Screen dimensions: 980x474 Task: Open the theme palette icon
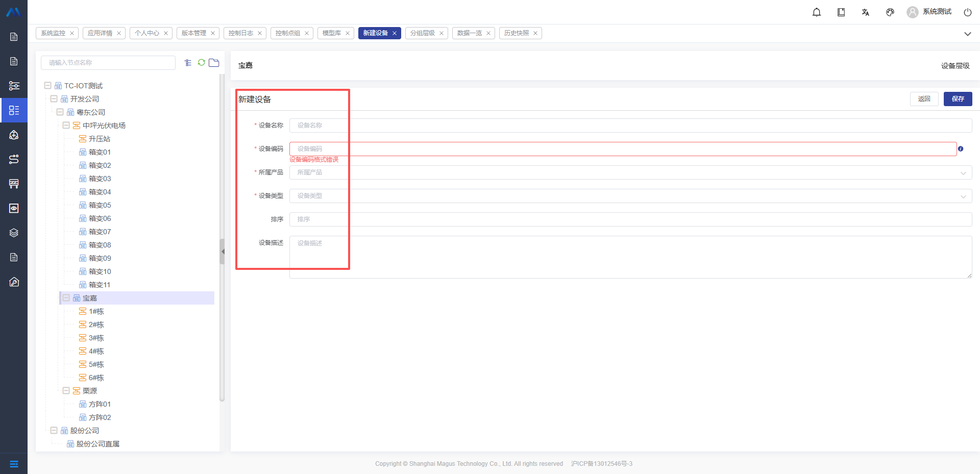pyautogui.click(x=890, y=12)
